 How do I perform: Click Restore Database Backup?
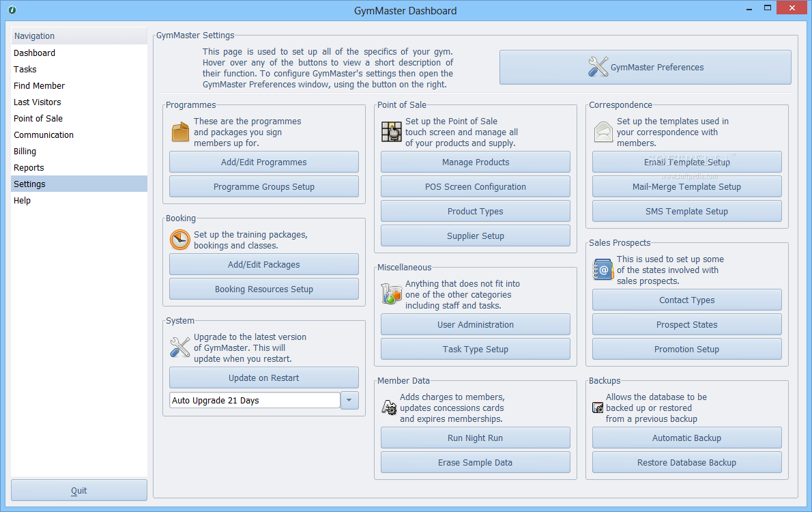pyautogui.click(x=686, y=462)
